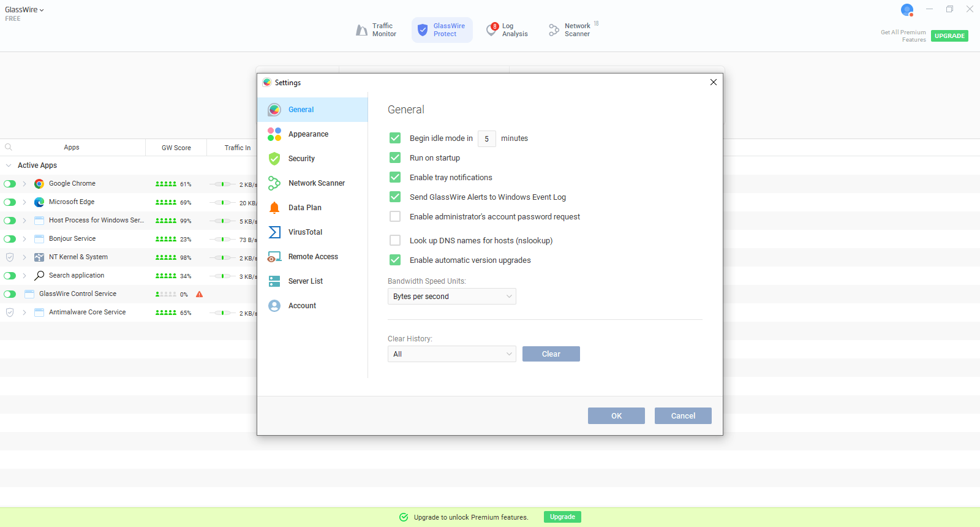980x527 pixels.
Task: Open the GlassWire title menu dropdown
Action: tap(24, 10)
